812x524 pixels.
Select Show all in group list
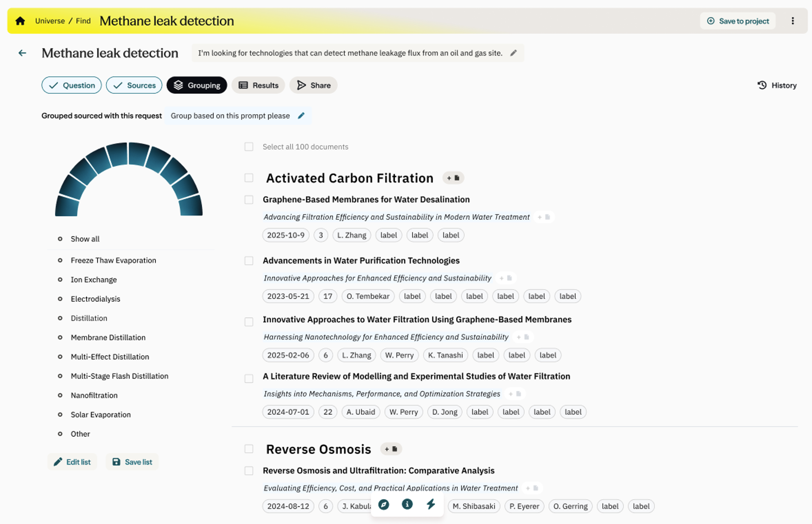[x=85, y=239]
